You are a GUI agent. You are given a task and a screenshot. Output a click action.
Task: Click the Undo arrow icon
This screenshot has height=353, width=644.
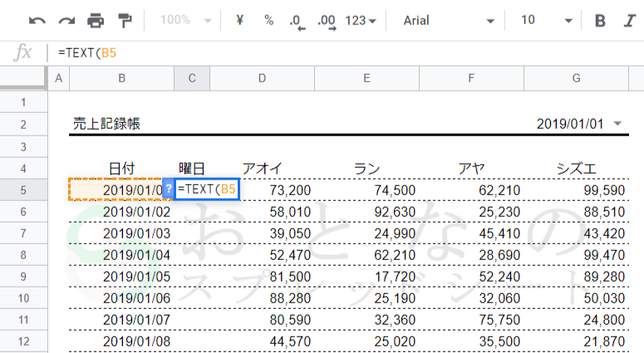click(x=37, y=21)
